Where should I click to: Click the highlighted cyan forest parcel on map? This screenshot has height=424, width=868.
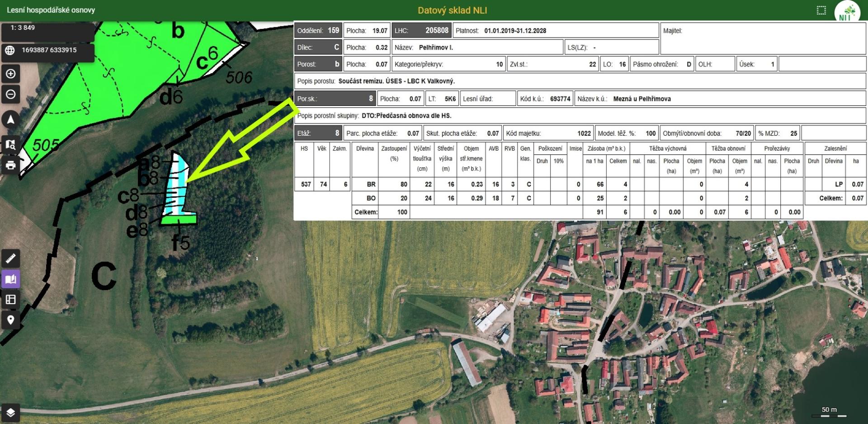tap(179, 190)
